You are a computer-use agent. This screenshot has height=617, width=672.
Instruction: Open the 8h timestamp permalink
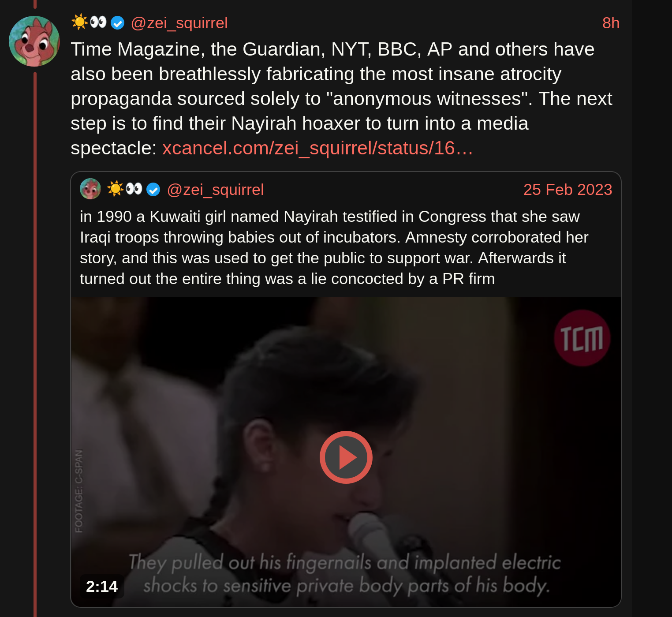tap(611, 23)
